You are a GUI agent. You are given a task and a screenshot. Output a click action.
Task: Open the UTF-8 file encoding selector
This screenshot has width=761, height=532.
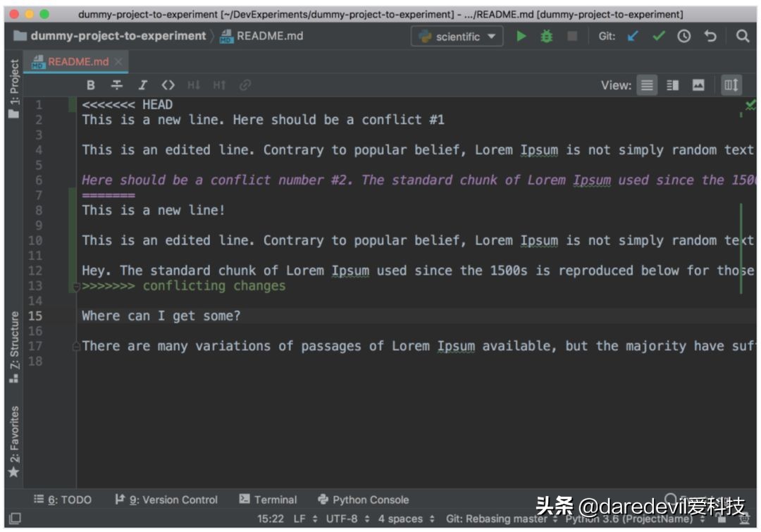341,519
